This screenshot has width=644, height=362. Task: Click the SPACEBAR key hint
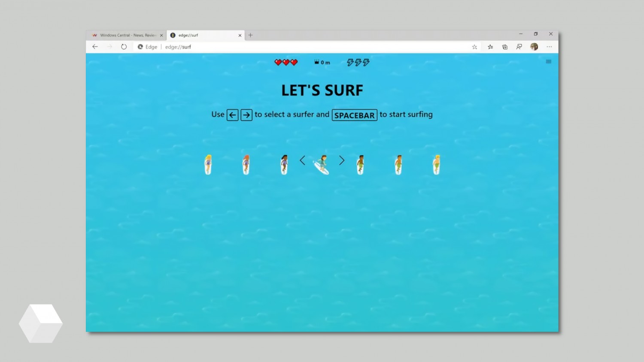click(x=355, y=115)
